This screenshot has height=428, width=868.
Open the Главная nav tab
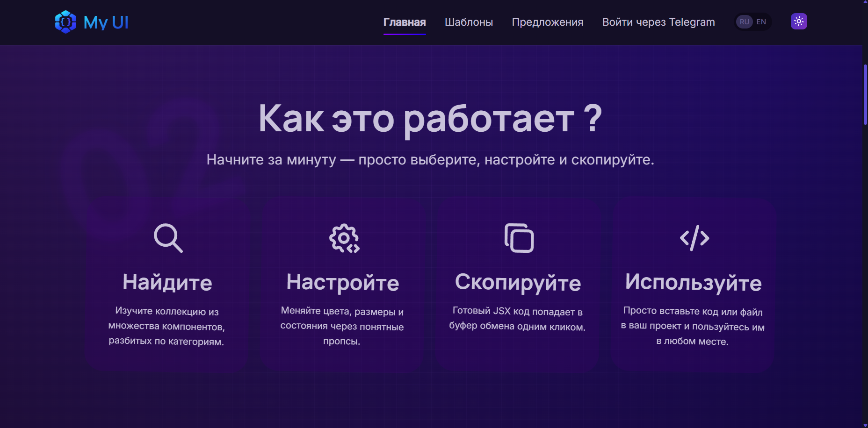[x=405, y=22]
